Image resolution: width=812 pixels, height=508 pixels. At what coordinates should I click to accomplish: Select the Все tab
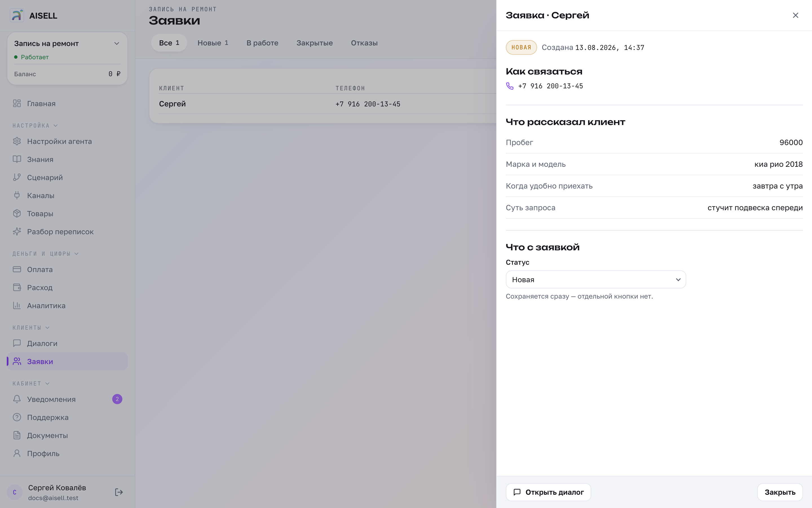click(x=169, y=43)
